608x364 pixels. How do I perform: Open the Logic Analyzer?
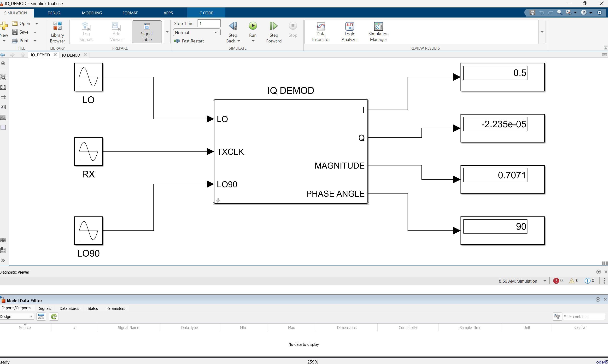click(x=350, y=32)
